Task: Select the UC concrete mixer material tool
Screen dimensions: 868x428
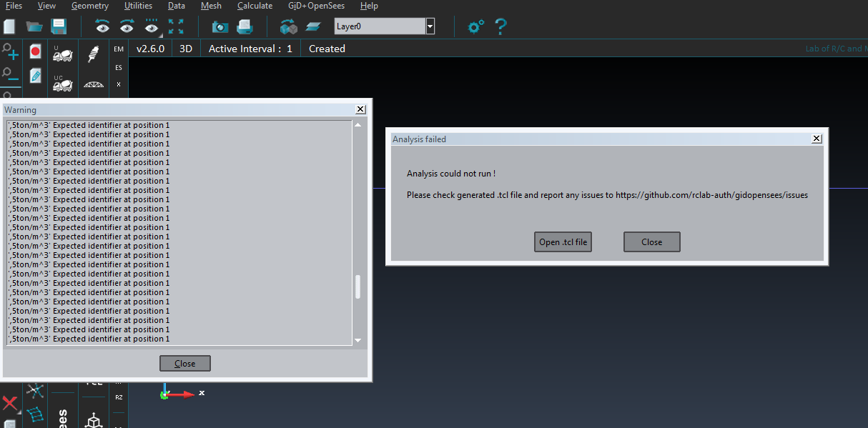Action: (x=62, y=84)
